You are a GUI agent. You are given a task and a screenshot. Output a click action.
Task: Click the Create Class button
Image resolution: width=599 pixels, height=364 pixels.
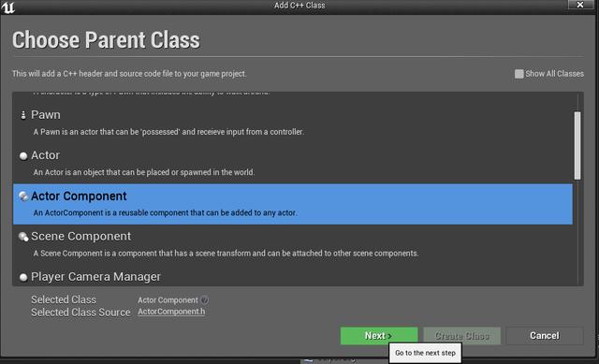tap(461, 336)
